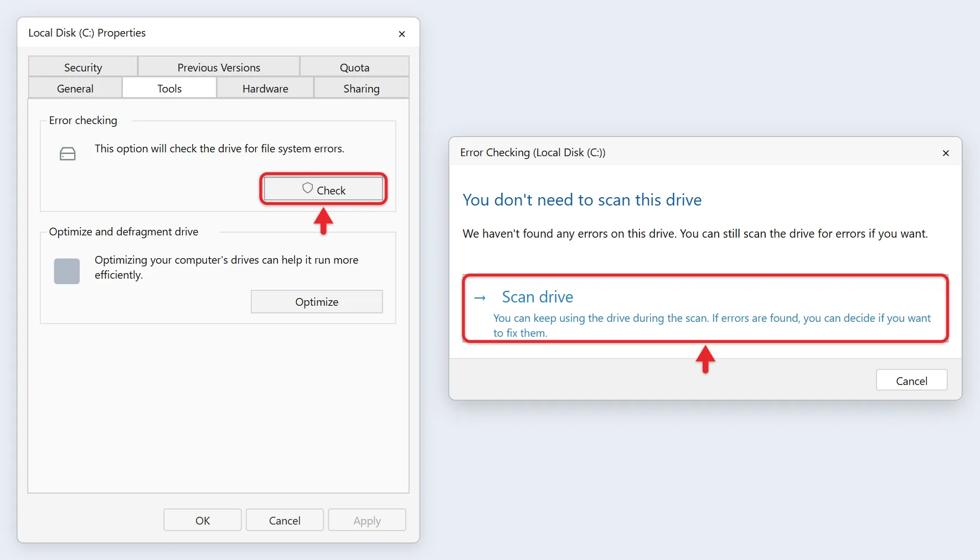Click the shield icon on Check button

(308, 188)
